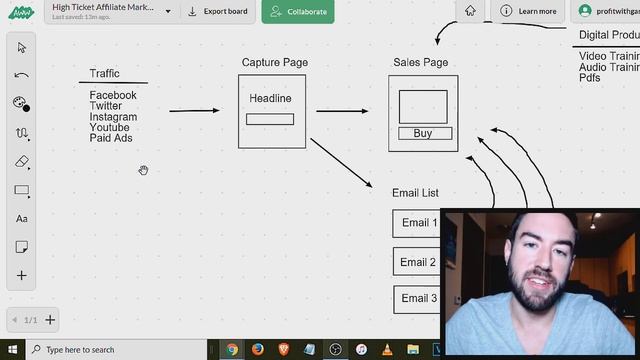Add a new board page

[x=50, y=320]
